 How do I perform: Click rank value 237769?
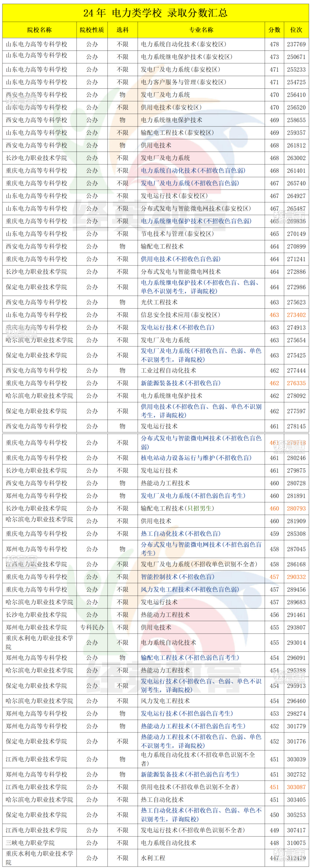tap(296, 44)
